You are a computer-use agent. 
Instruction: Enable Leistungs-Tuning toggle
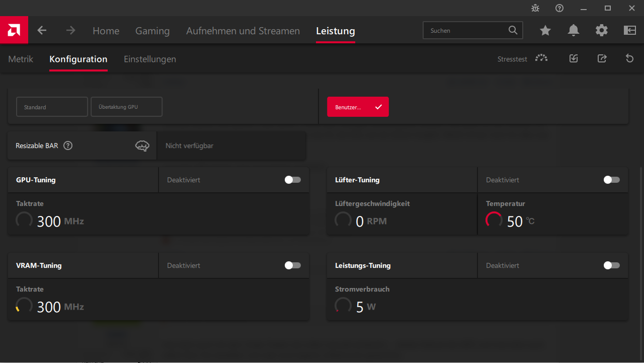(612, 265)
